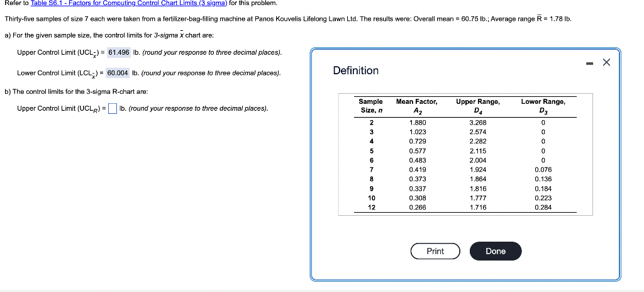
Task: Click the D3 value 0.223
Action: (543, 198)
